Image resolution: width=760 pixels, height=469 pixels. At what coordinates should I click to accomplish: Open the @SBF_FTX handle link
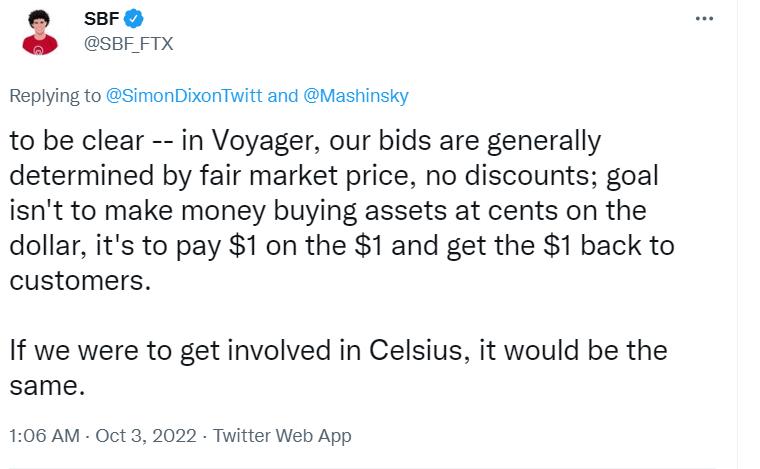tap(128, 43)
